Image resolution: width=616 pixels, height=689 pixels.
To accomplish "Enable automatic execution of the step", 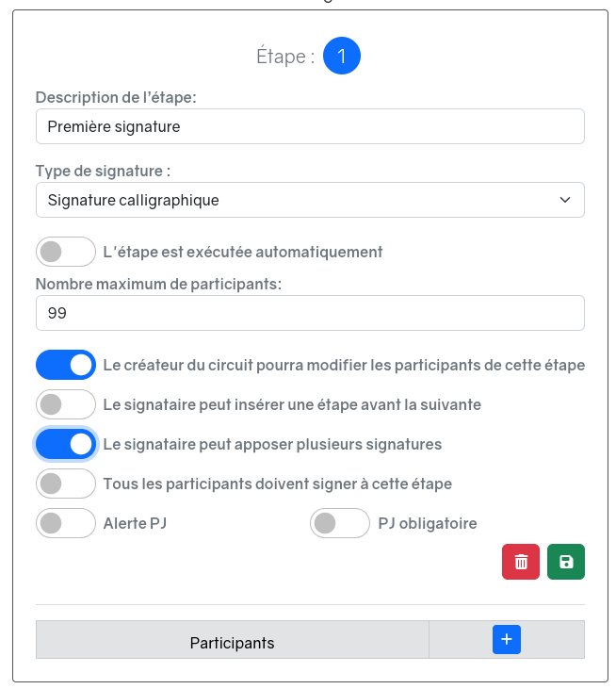I will point(66,252).
